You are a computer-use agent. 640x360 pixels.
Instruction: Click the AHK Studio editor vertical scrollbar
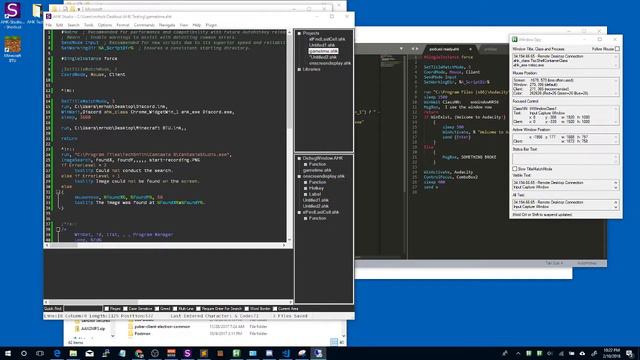tap(290, 136)
